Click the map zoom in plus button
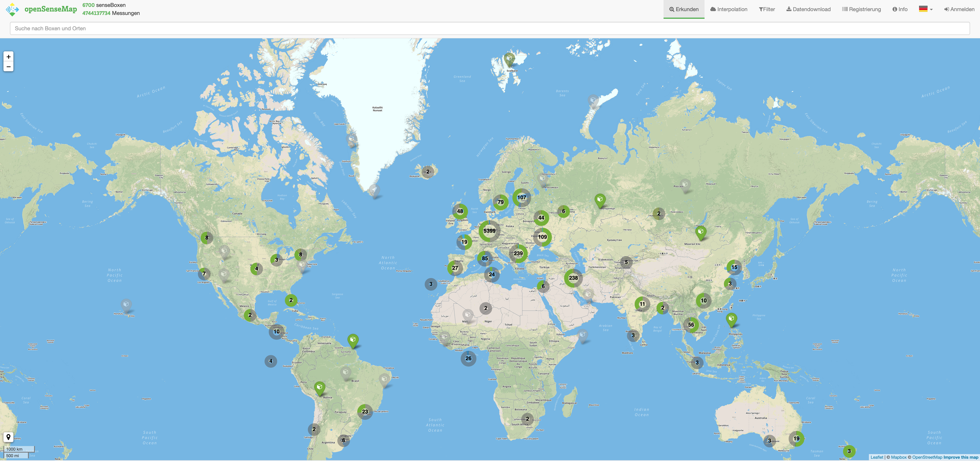Screen dimensions: 980x461 pyautogui.click(x=8, y=57)
